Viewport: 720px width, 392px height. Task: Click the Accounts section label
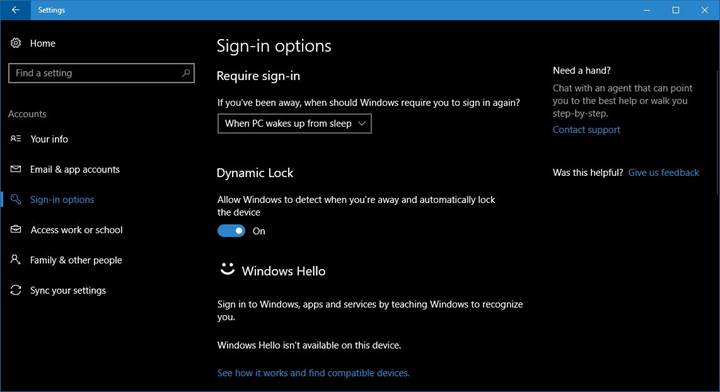(27, 114)
